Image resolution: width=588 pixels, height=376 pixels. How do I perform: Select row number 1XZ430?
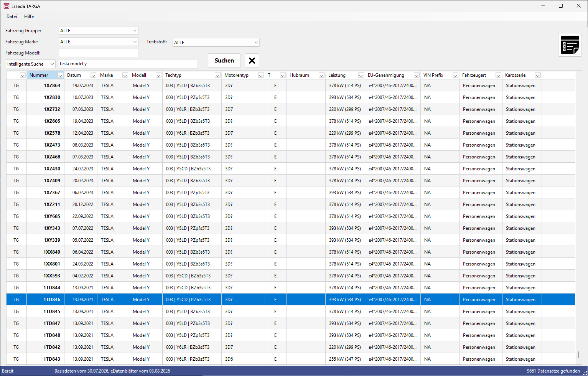tap(291, 169)
